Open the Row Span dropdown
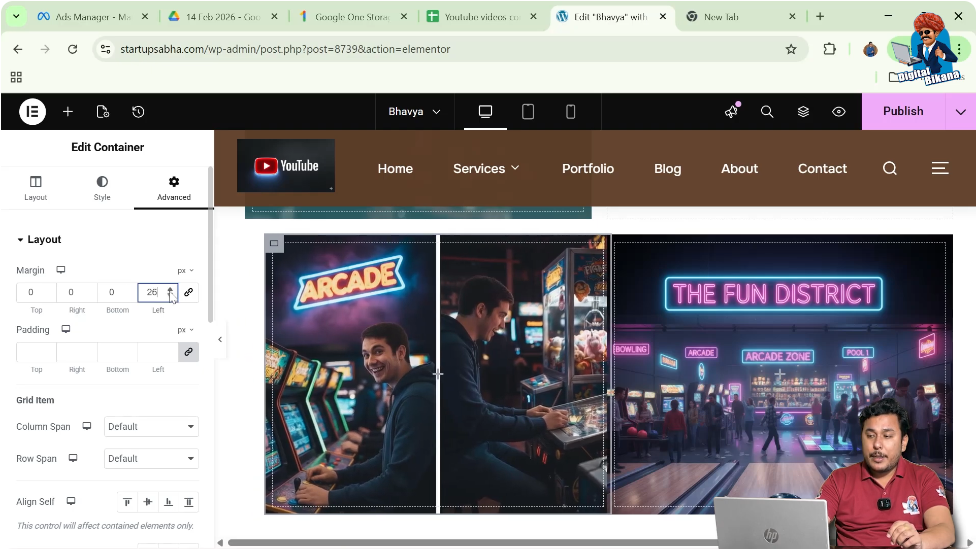Viewport: 979px width, 554px height. click(151, 459)
